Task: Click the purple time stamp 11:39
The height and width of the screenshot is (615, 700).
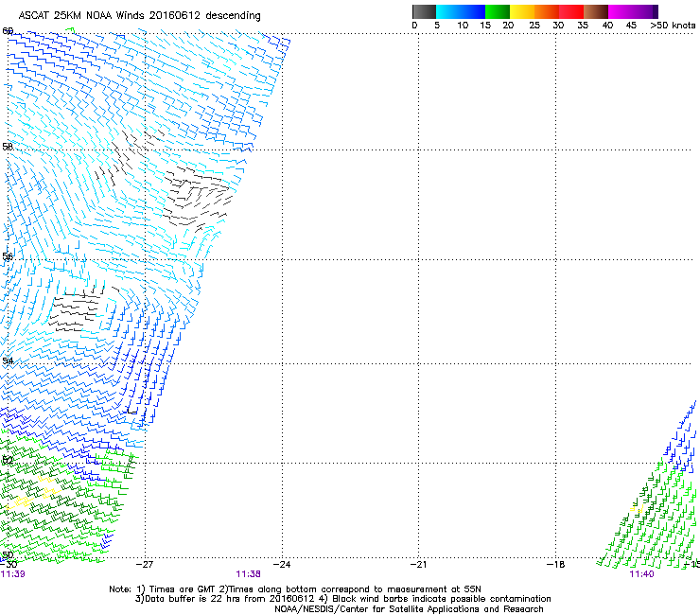Action: 13,574
